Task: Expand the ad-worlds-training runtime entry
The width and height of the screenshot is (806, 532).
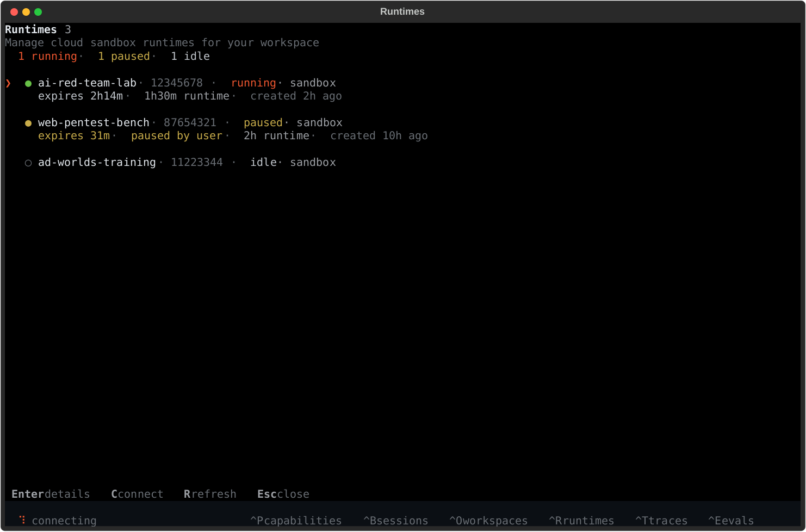Action: pos(96,162)
